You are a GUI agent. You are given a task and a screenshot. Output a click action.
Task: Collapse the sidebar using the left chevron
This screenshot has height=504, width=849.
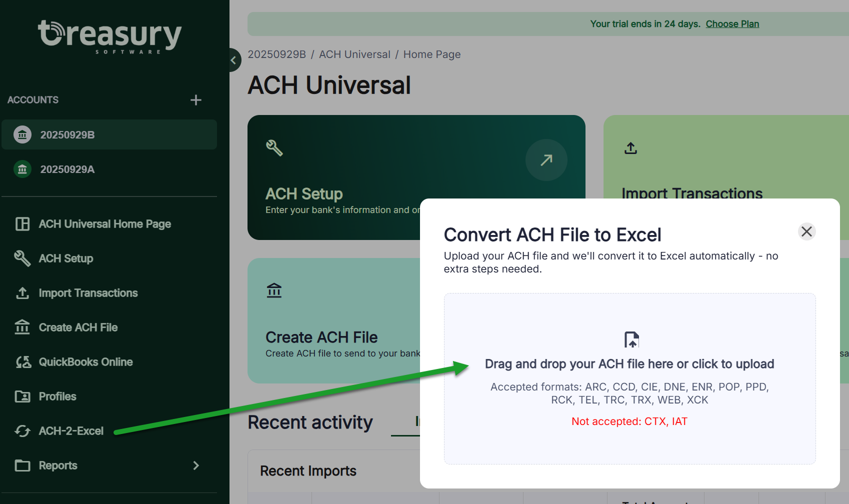pos(234,60)
